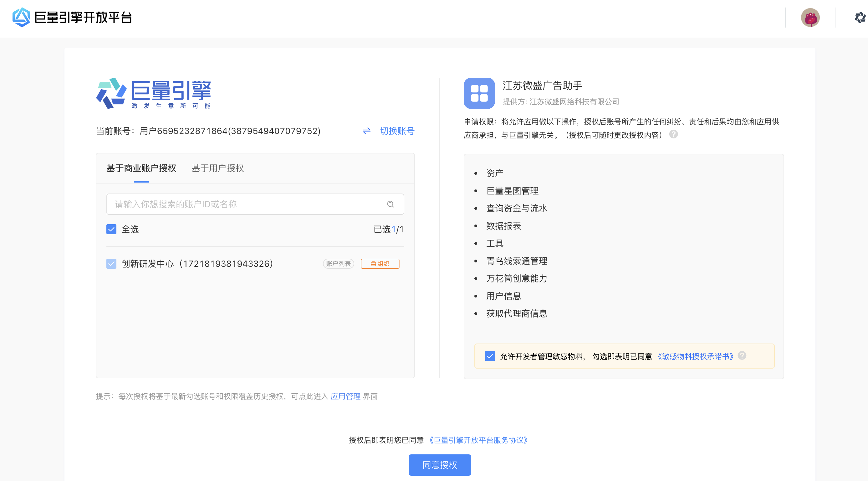Click the help icon next to 敏感物料授权承诺书

742,355
